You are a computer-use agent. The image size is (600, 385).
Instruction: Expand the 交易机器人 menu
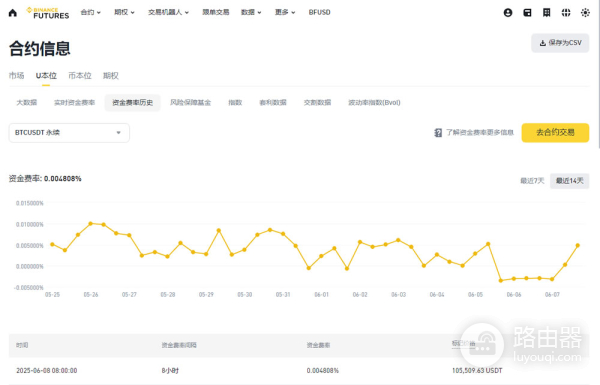pyautogui.click(x=168, y=12)
